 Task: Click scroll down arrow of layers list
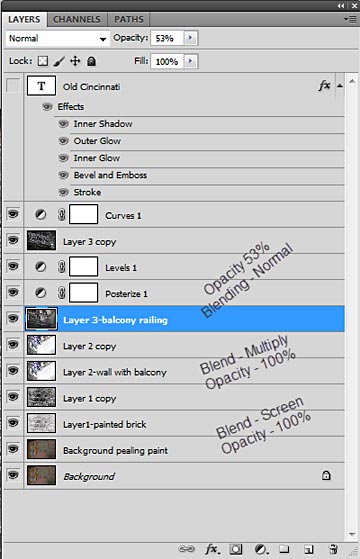click(352, 534)
